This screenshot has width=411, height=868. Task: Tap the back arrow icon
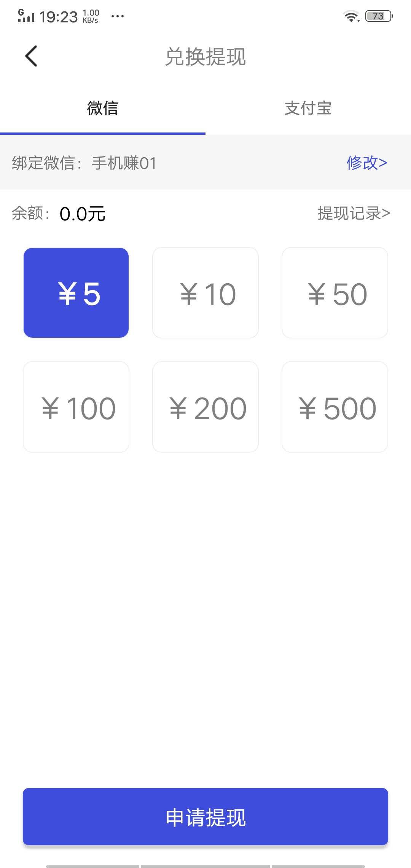tap(31, 56)
